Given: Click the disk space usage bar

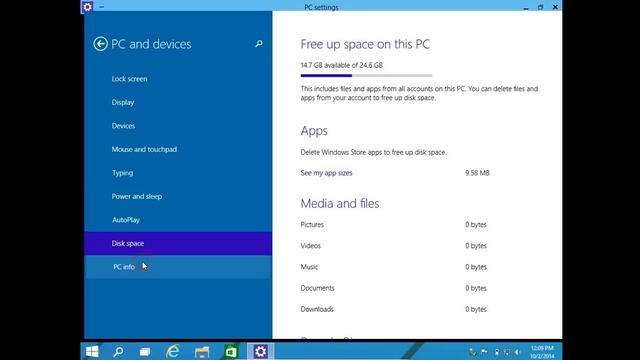Looking at the screenshot, I should coord(367,76).
